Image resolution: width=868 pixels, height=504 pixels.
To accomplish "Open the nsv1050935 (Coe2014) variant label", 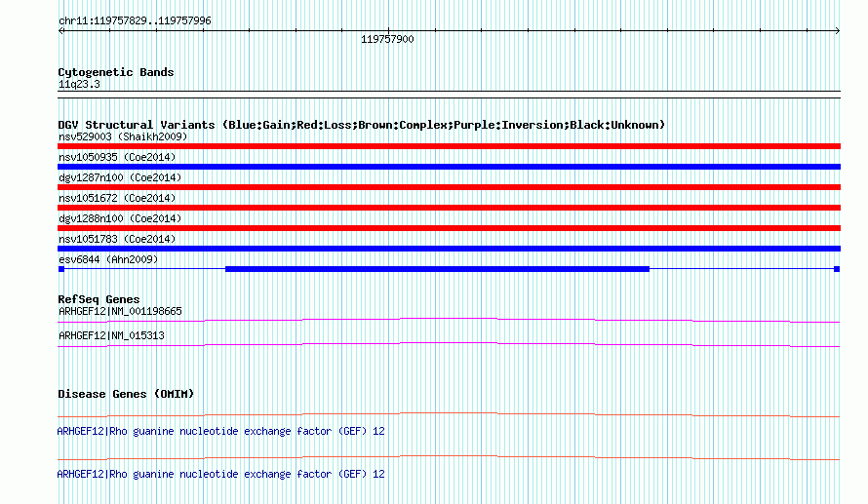I will click(x=117, y=157).
